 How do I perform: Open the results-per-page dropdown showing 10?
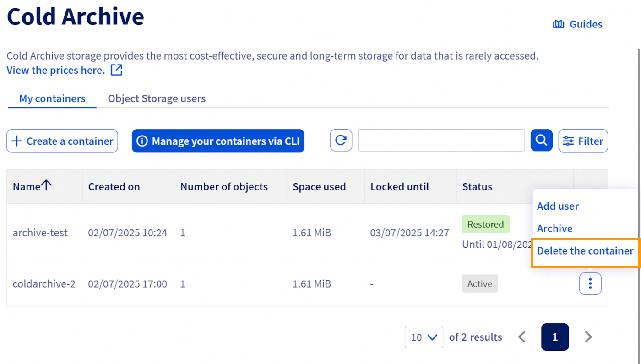(x=424, y=337)
